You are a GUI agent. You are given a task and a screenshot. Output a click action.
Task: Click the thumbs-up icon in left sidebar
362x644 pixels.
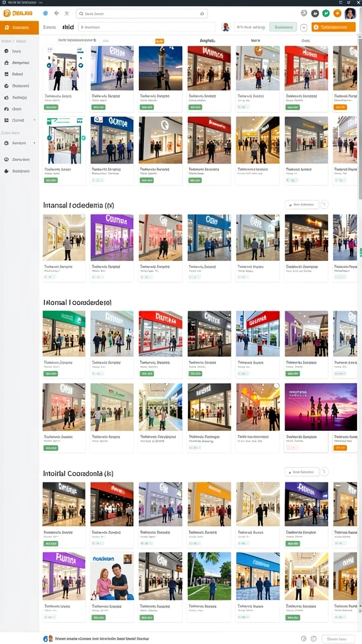click(6, 97)
